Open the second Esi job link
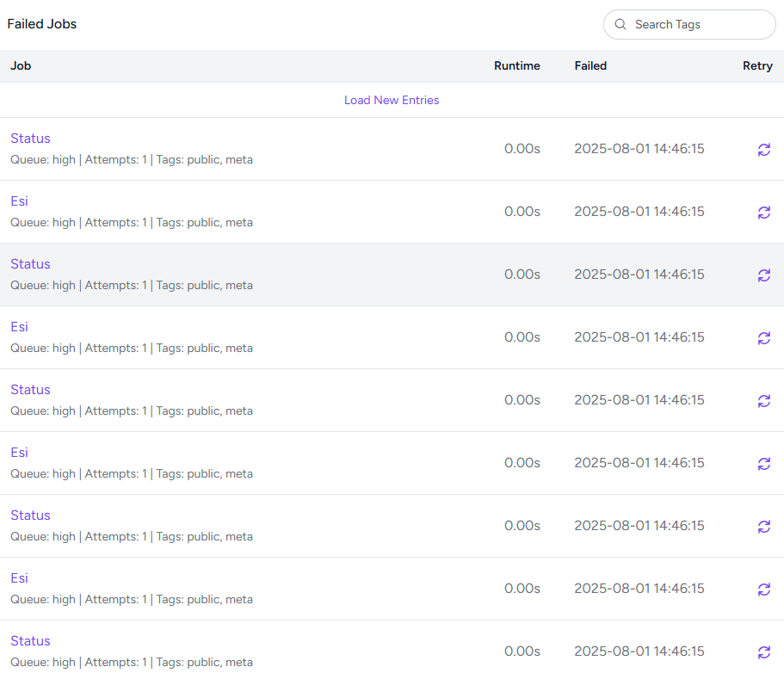The height and width of the screenshot is (673, 784). coord(19,327)
